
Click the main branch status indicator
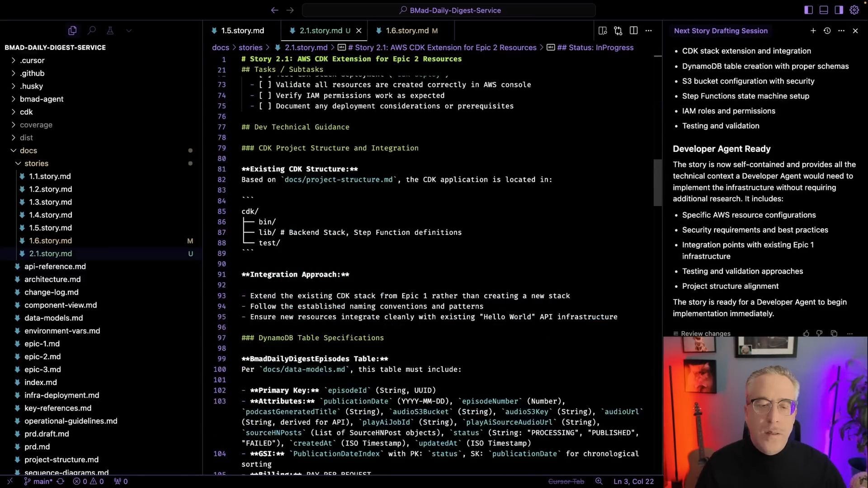pos(39,482)
